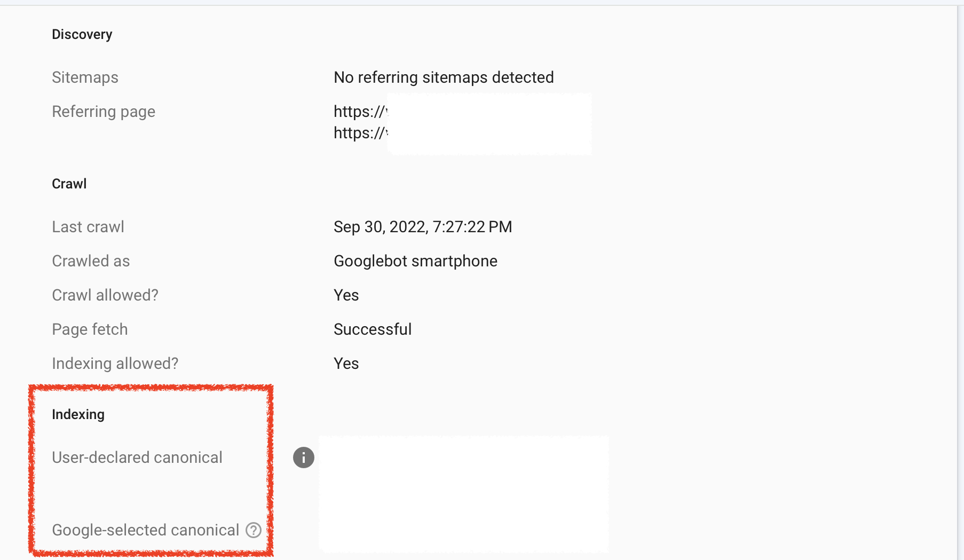Screen dimensions: 964x560
Task: Select the Discovery section heading
Action: coord(82,34)
